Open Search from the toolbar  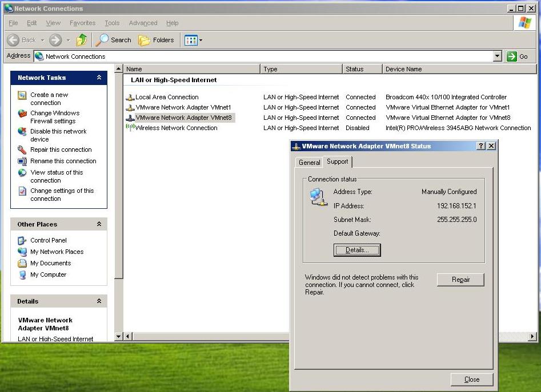[x=114, y=40]
